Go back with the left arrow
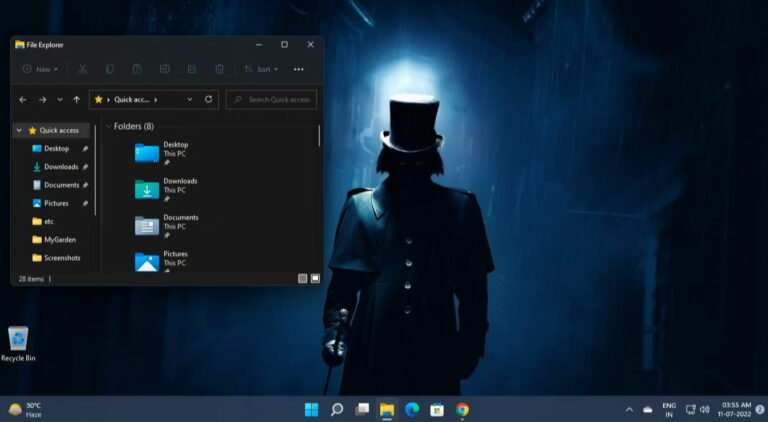768x422 pixels. (23, 100)
